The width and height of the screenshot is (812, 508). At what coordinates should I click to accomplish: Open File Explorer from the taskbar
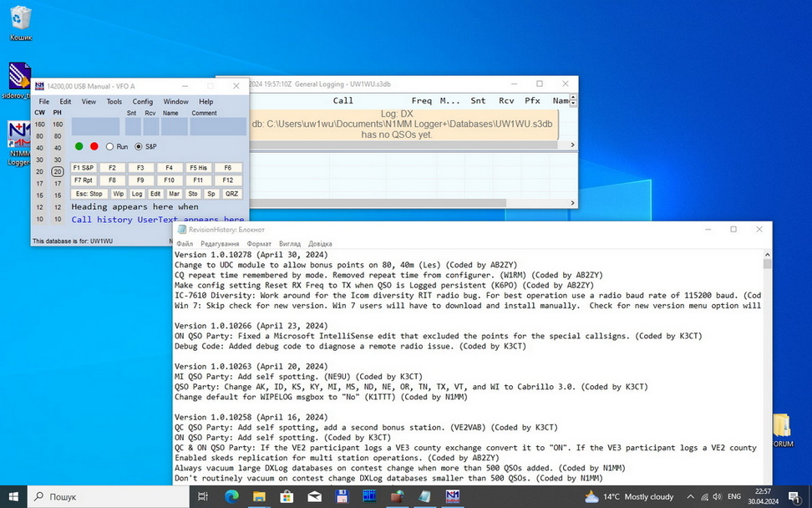pos(259,496)
